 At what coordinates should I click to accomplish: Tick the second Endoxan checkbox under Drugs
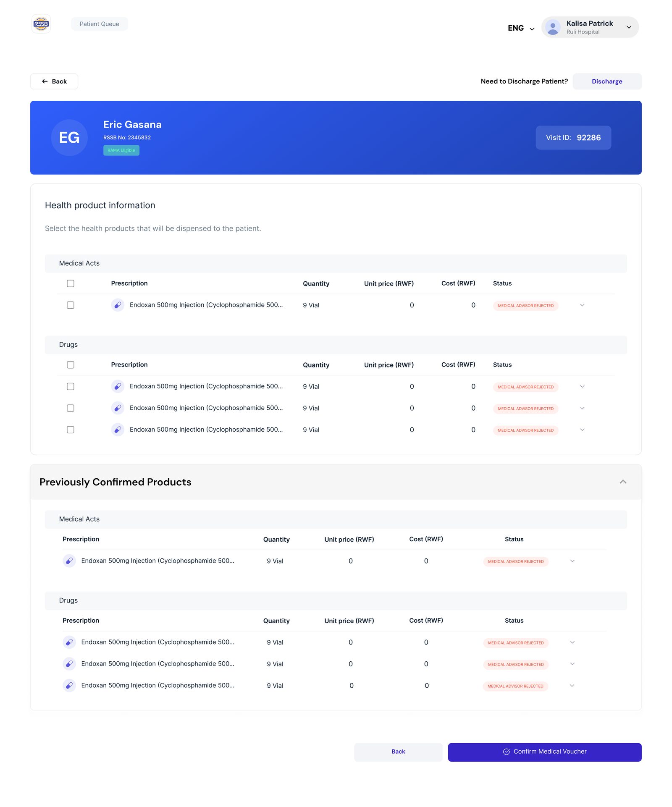(x=71, y=408)
